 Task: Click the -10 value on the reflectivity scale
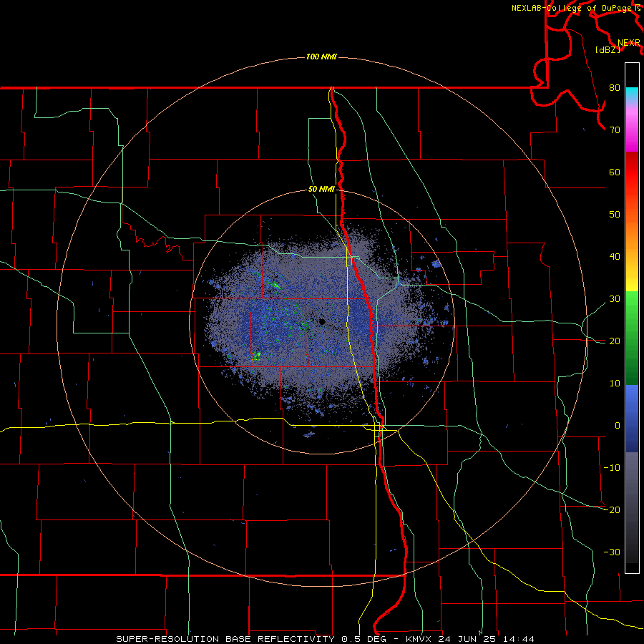tap(612, 468)
